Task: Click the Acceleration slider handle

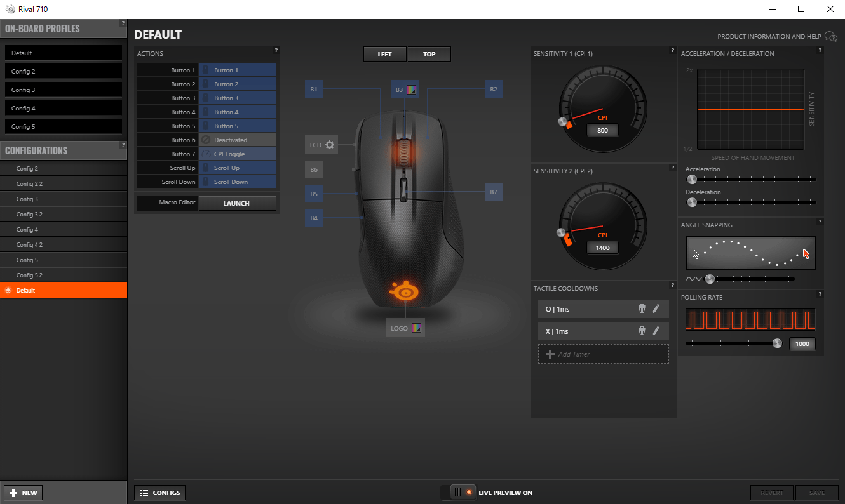Action: 693,180
